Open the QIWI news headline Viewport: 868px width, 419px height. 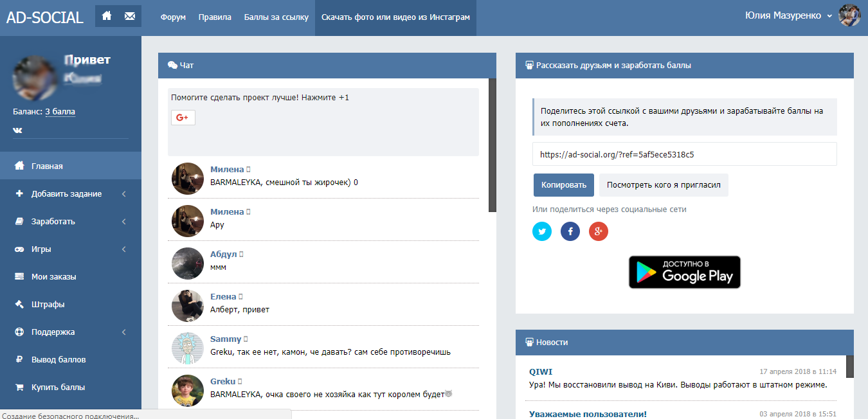(x=541, y=371)
